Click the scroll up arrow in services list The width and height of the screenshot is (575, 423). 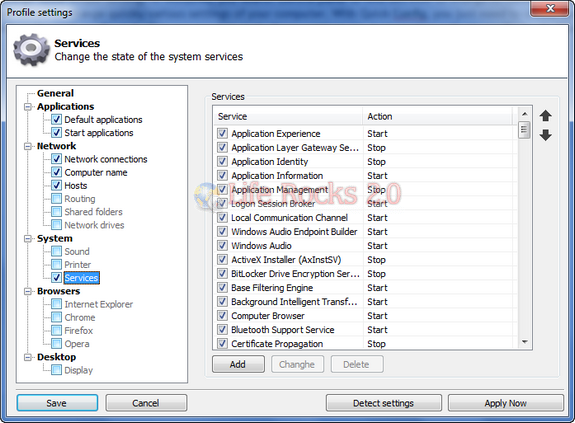pyautogui.click(x=524, y=114)
